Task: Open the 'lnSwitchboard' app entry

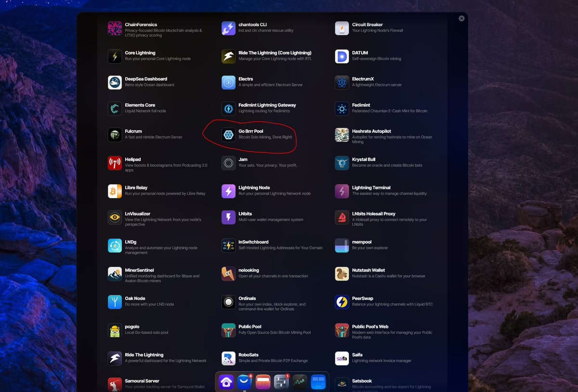Action: click(272, 245)
